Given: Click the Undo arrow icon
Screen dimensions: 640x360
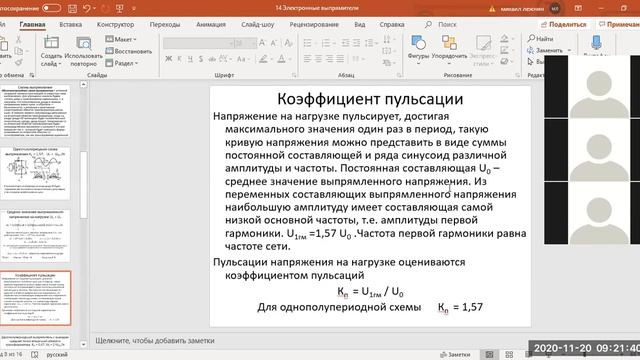Looking at the screenshot, I should tap(87, 8).
